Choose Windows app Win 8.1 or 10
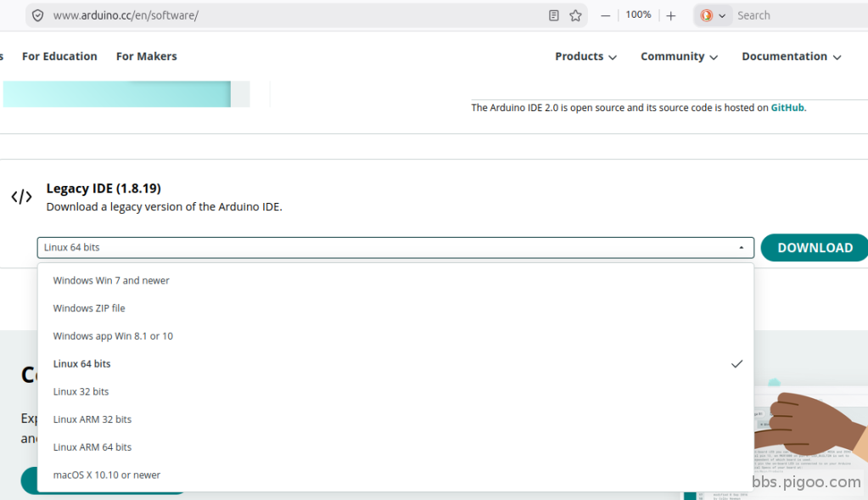This screenshot has width=868, height=500. [395, 336]
